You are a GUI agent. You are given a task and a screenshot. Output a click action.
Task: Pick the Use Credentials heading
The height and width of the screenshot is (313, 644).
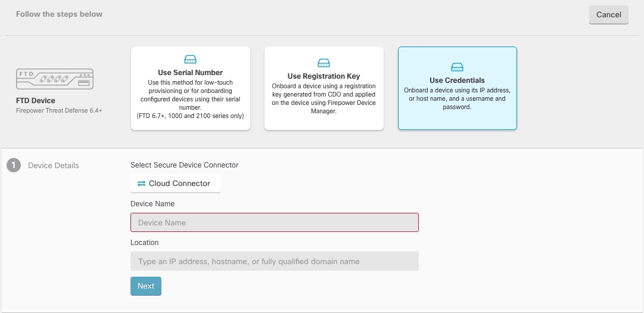[x=457, y=80]
